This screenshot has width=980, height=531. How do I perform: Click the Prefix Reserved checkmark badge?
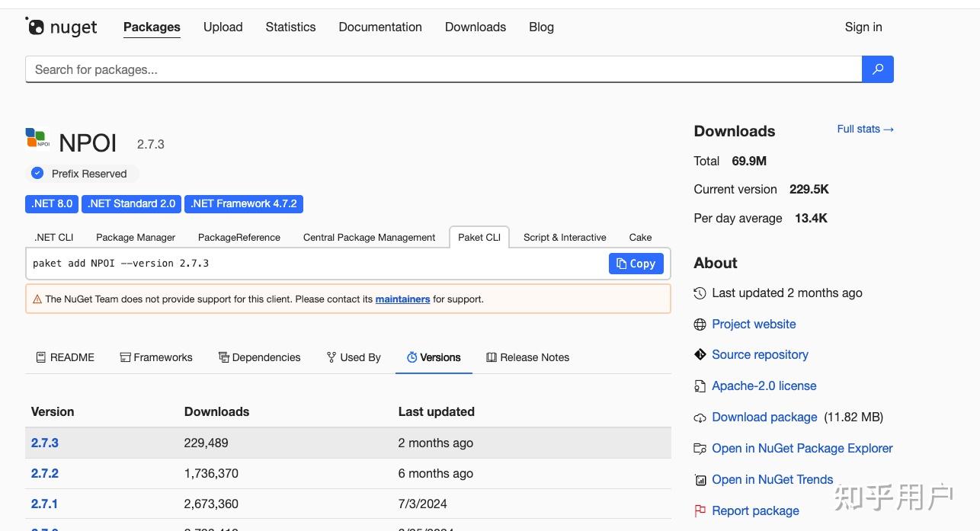(x=37, y=173)
